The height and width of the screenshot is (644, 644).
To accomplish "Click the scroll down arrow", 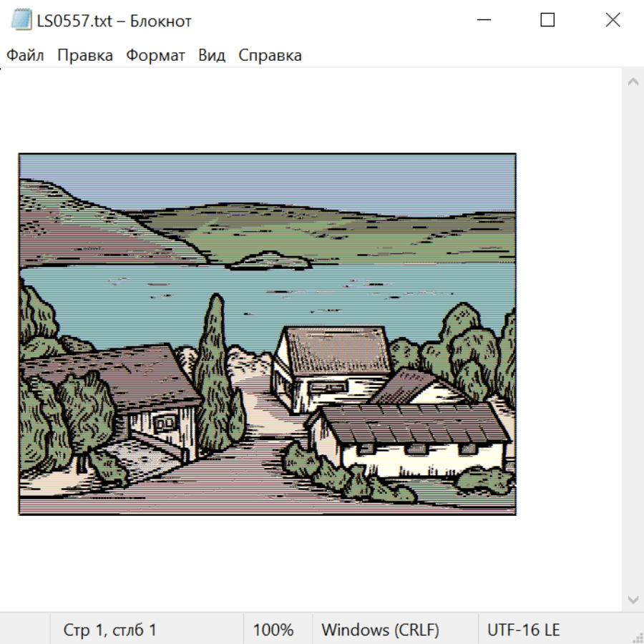I will tap(633, 599).
